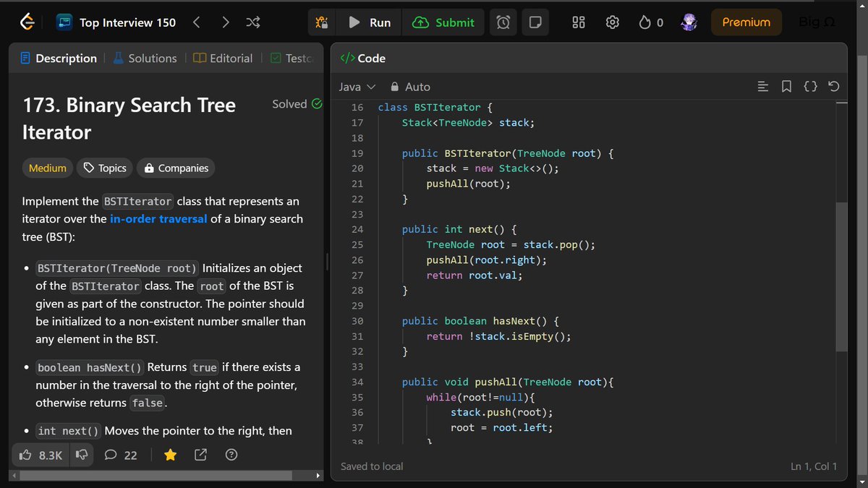Run the code
Screen dimensions: 868x488
pyautogui.click(x=370, y=22)
